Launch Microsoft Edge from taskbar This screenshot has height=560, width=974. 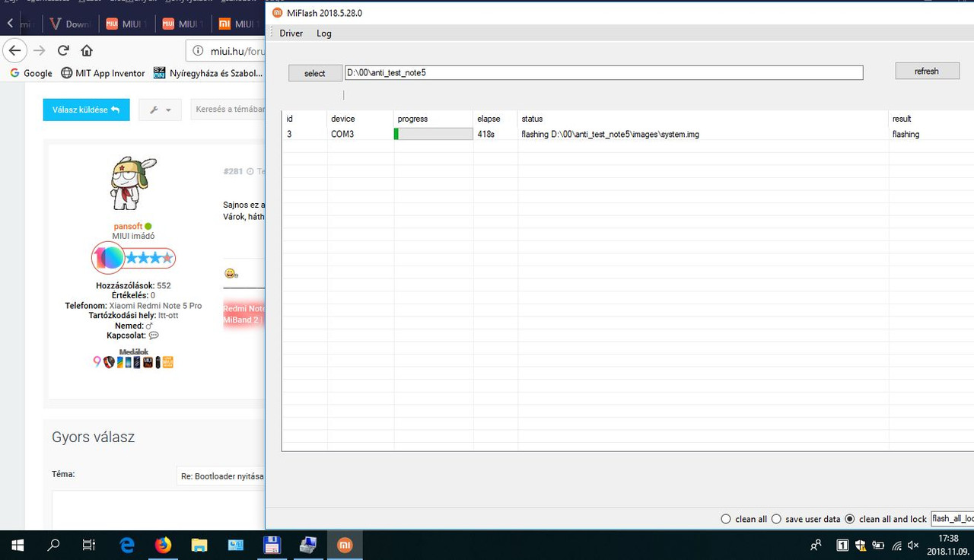(x=127, y=545)
